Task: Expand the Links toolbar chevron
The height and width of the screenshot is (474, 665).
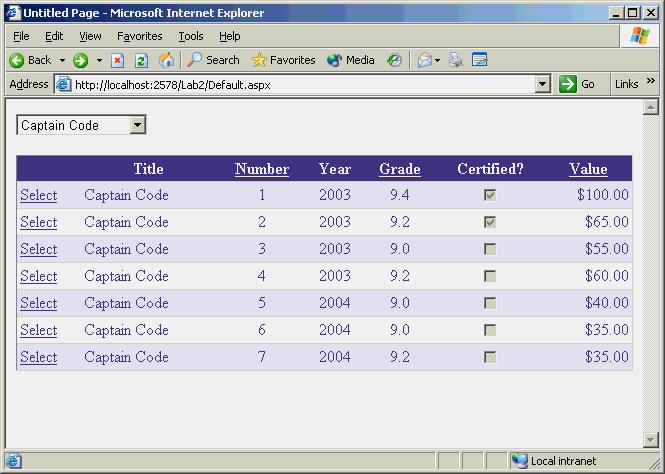Action: click(651, 81)
